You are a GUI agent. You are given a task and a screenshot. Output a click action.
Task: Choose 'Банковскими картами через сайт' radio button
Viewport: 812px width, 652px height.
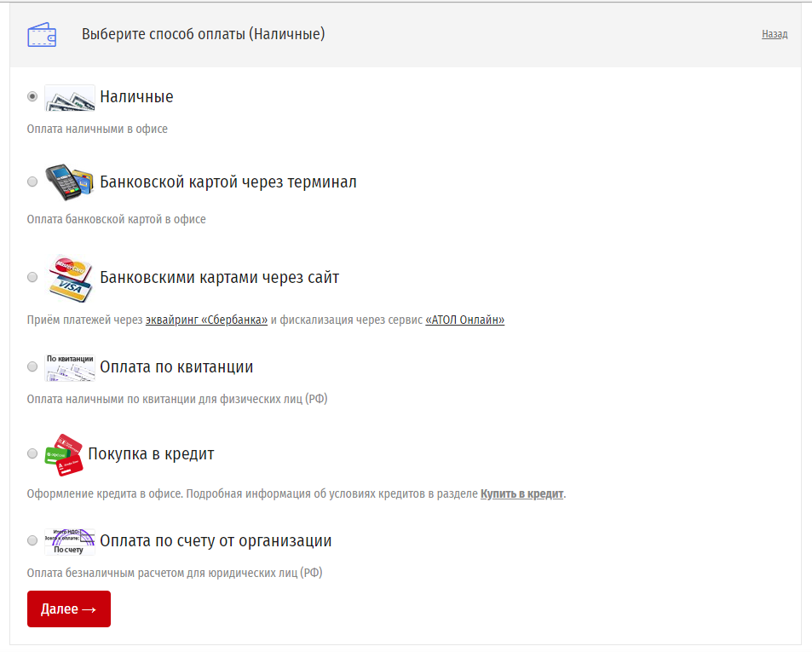click(32, 277)
